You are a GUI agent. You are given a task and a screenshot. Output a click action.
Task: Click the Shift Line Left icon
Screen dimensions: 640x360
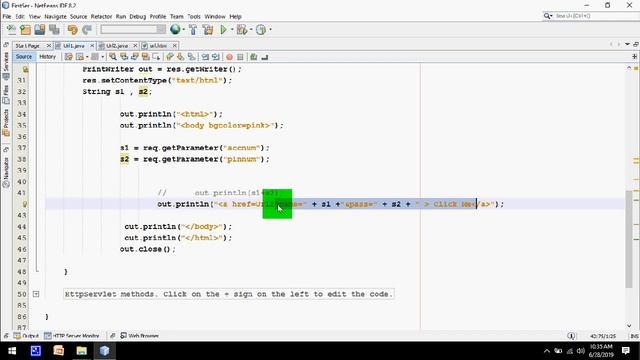[x=205, y=57]
